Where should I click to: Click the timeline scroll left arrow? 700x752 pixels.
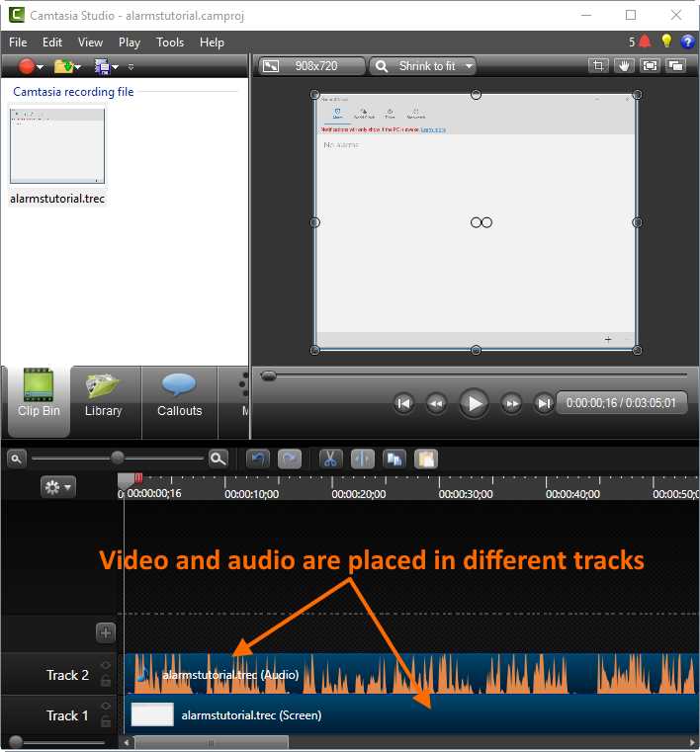tap(127, 743)
